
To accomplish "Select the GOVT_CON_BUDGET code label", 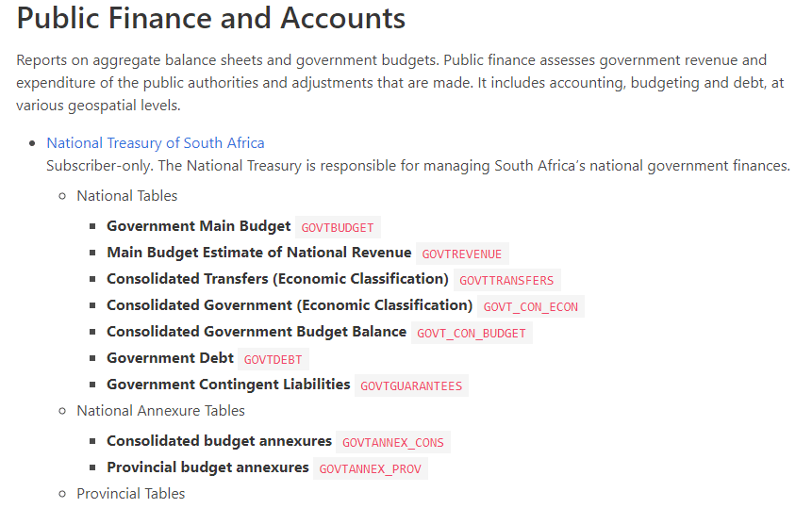I will (472, 333).
